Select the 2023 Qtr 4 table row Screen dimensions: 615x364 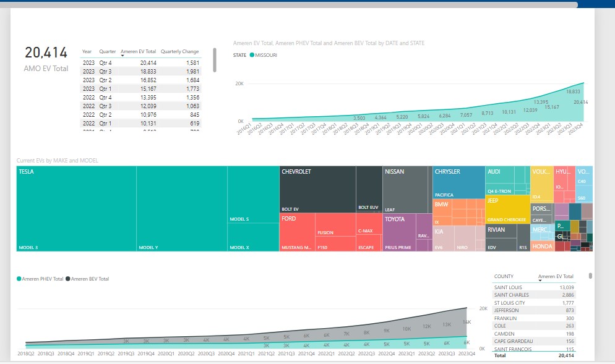[x=140, y=63]
